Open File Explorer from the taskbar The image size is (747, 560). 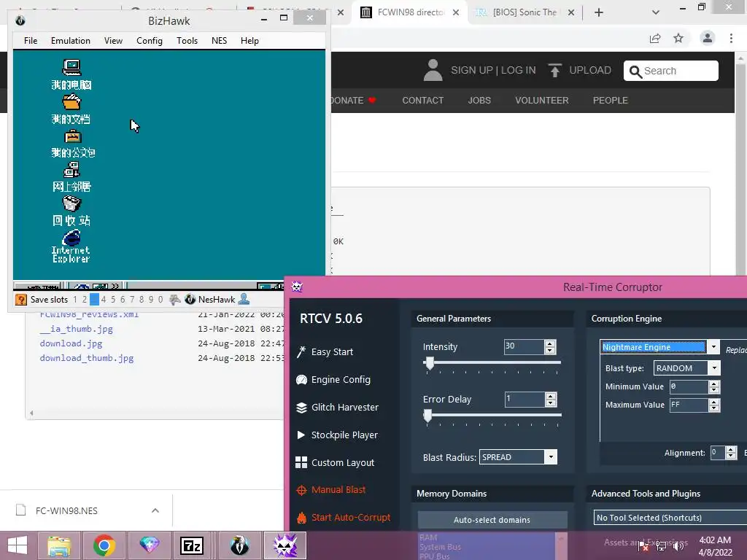click(x=59, y=545)
